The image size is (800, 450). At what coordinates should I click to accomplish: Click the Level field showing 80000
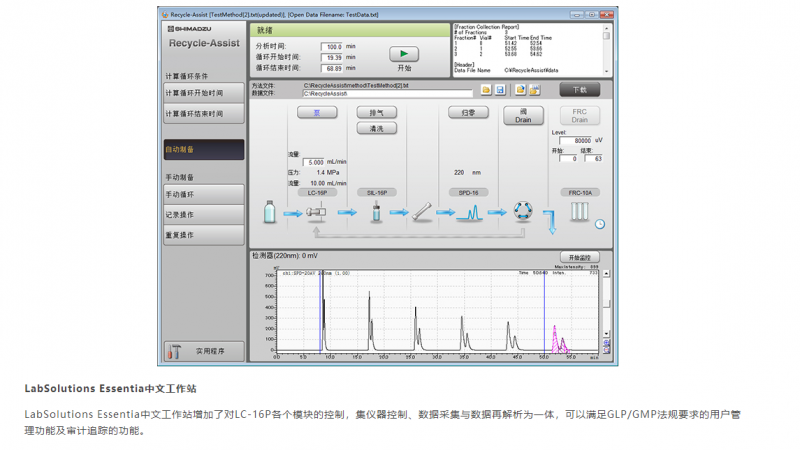coord(576,140)
